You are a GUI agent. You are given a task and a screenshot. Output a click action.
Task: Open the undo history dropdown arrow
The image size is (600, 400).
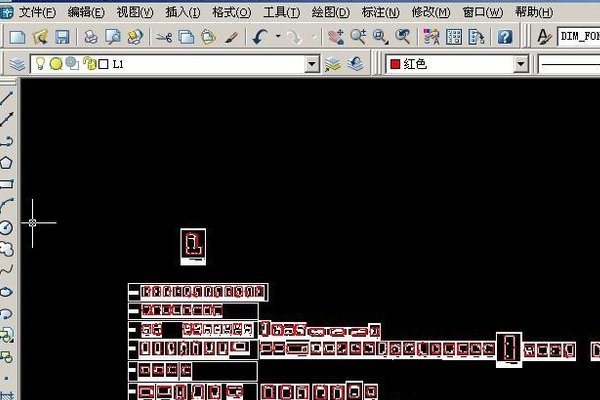(279, 37)
